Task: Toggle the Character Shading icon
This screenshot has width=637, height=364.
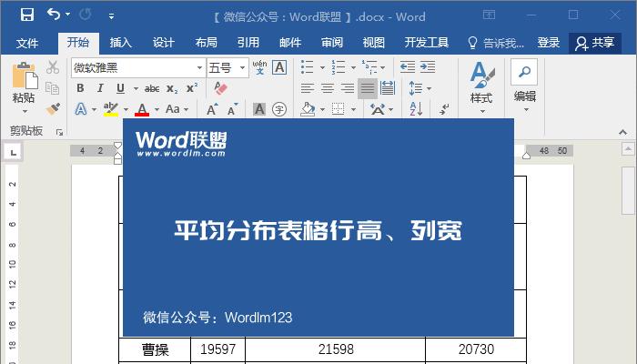Action: click(x=259, y=109)
